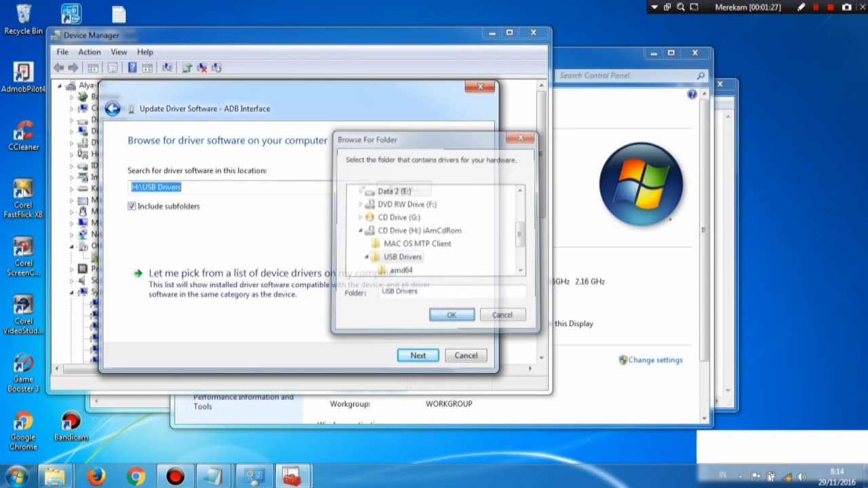Open Firefox from the taskbar
868x488 pixels.
pos(96,476)
